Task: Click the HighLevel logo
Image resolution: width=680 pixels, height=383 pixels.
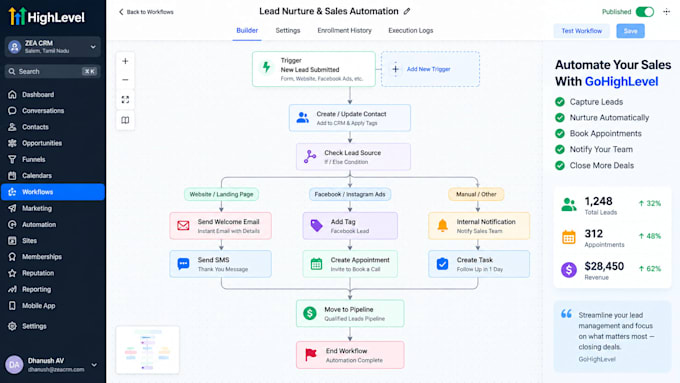Action: (x=46, y=17)
